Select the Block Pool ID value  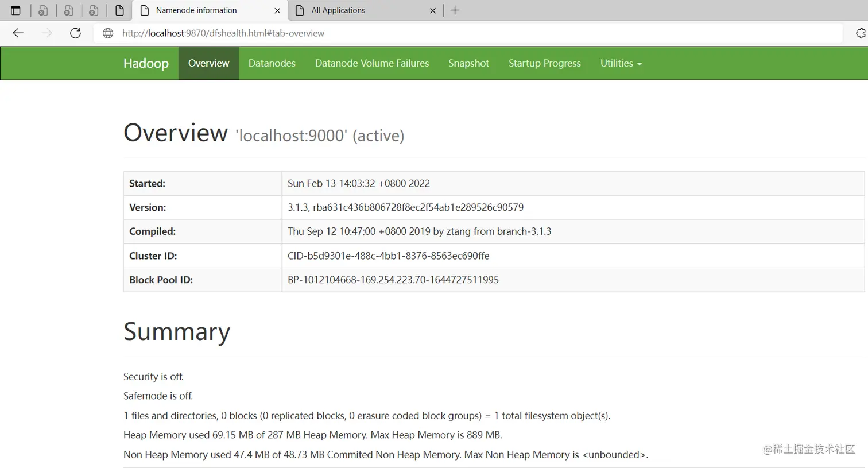pos(393,280)
